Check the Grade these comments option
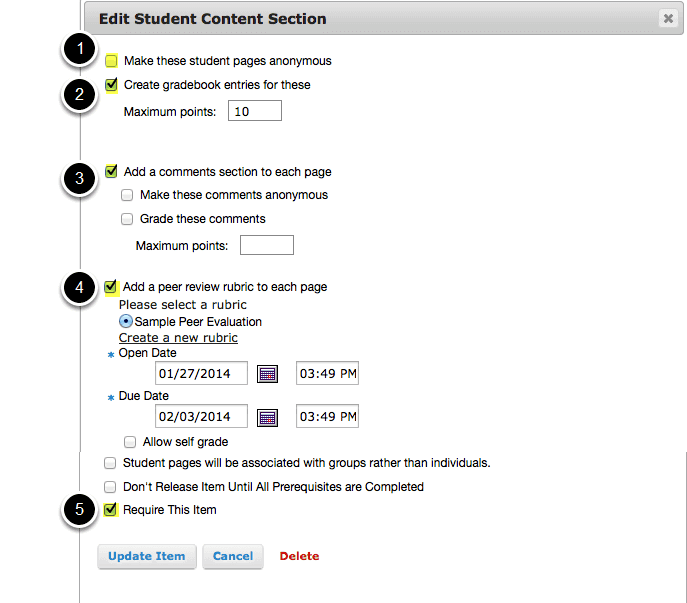 click(127, 219)
